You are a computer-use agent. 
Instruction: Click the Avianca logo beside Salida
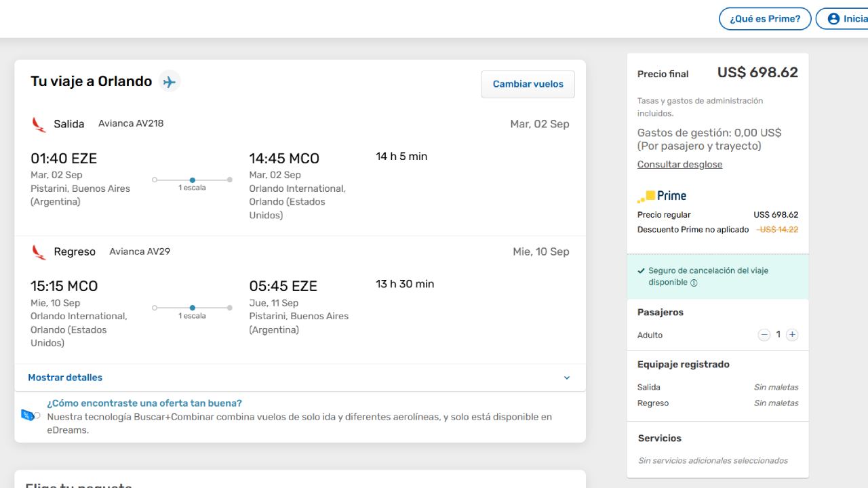click(x=39, y=124)
